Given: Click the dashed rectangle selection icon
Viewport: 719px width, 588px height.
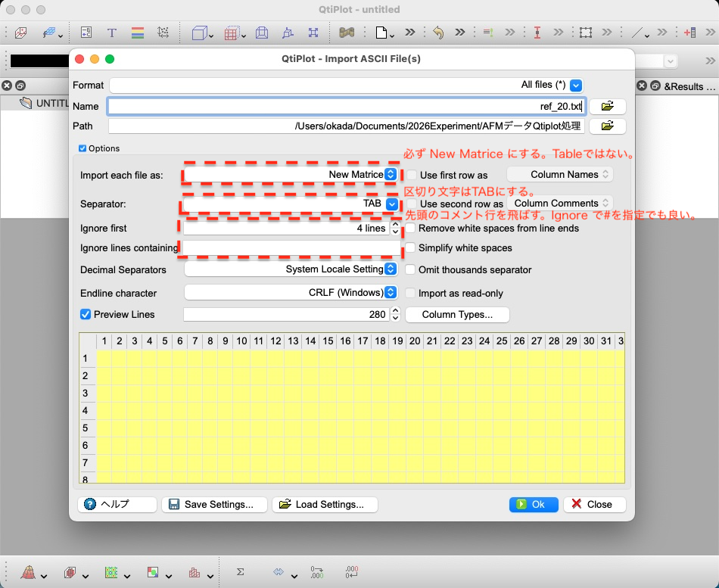Looking at the screenshot, I should (x=586, y=33).
